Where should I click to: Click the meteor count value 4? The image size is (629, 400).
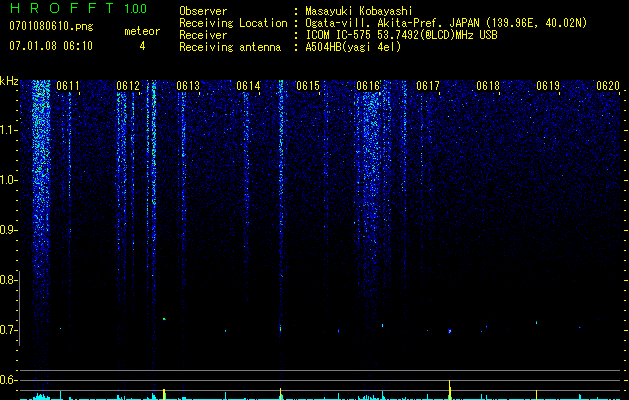tap(142, 46)
